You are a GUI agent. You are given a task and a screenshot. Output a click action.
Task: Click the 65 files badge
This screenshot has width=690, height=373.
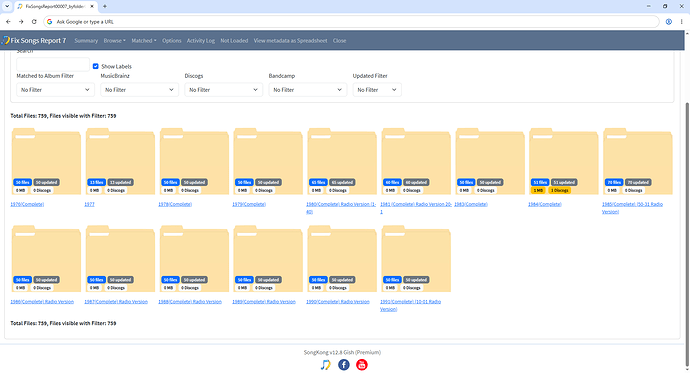[318, 182]
